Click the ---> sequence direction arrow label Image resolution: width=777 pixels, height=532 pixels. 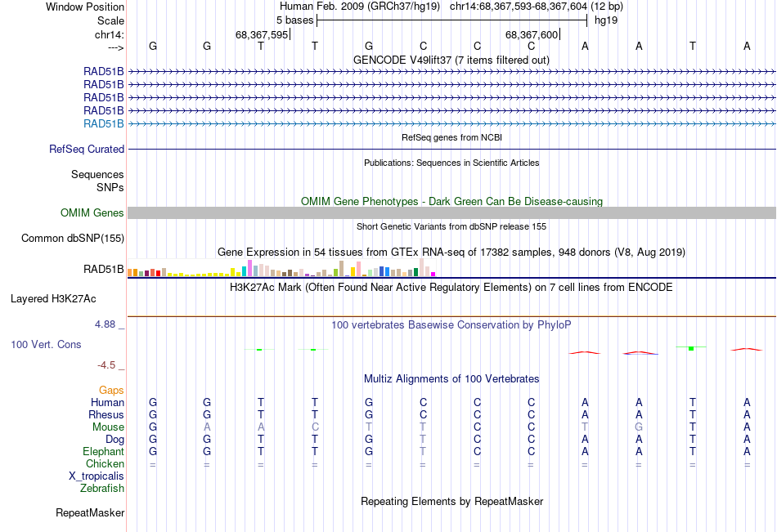(116, 47)
